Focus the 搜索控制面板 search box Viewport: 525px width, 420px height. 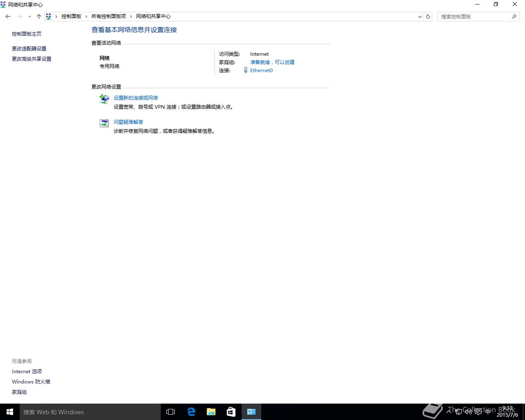pyautogui.click(x=478, y=16)
